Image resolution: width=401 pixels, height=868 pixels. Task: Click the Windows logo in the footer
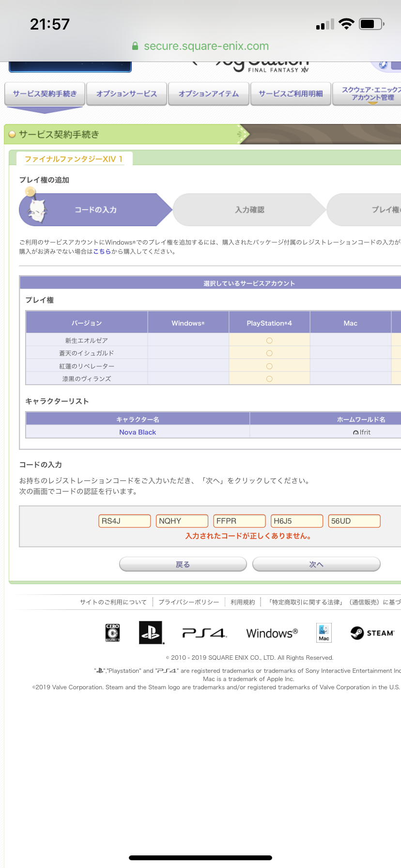click(x=272, y=633)
